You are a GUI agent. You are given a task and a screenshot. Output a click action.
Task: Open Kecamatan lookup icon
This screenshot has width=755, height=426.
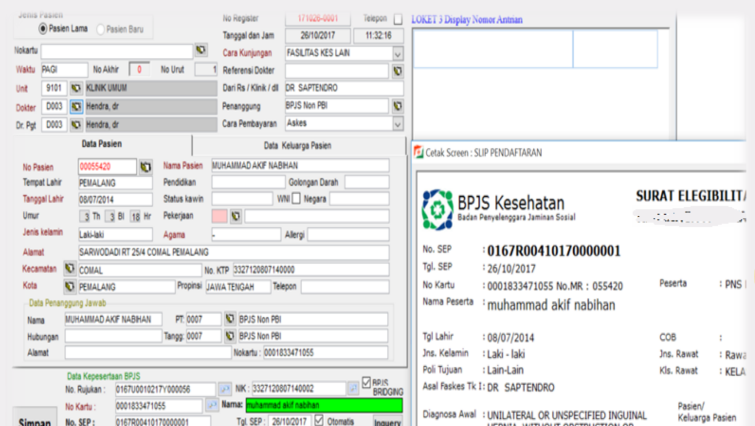70,269
